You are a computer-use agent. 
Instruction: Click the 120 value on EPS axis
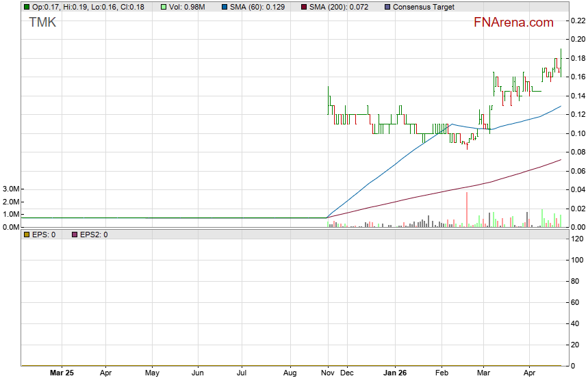(x=577, y=239)
